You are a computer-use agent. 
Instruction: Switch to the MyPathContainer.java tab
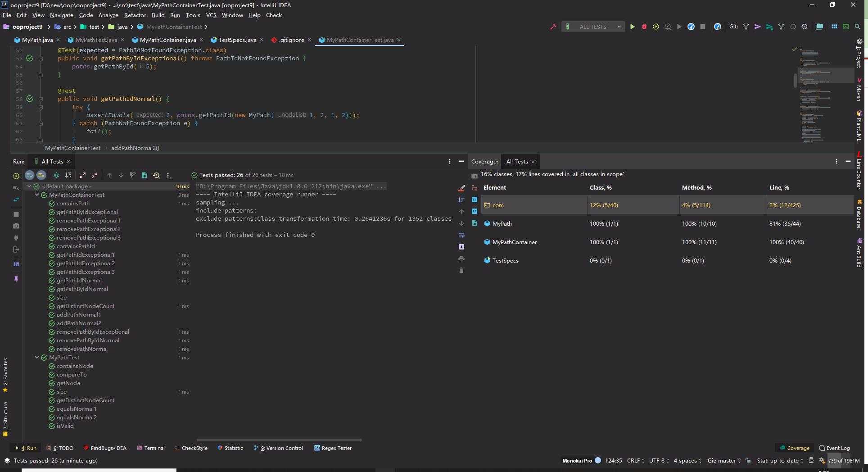coord(167,40)
